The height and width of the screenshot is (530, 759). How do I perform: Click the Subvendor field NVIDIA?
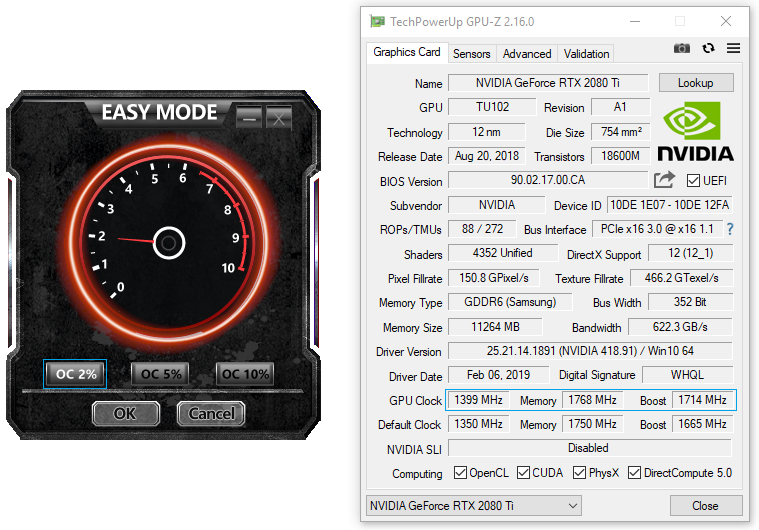497,205
